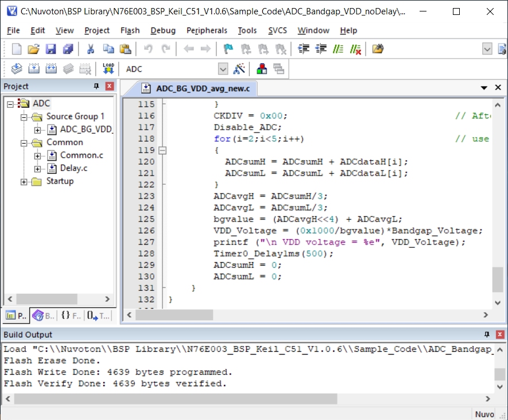Click the Save All icon

point(68,49)
